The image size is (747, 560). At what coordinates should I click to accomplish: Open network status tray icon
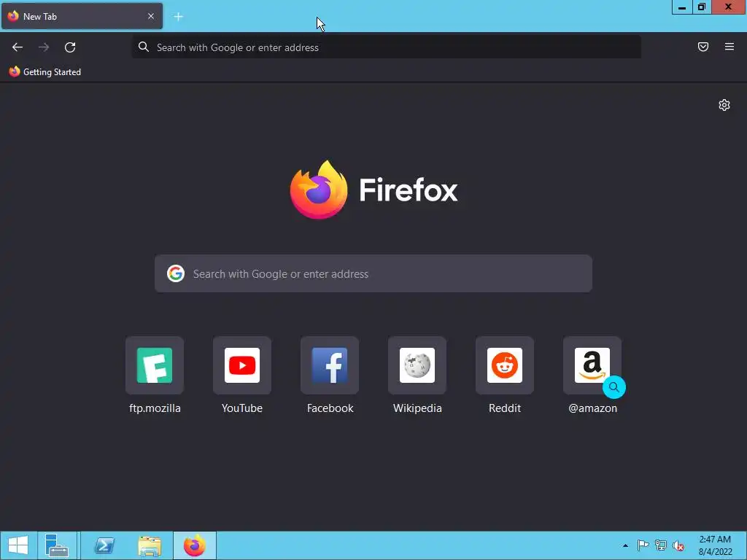pos(661,545)
